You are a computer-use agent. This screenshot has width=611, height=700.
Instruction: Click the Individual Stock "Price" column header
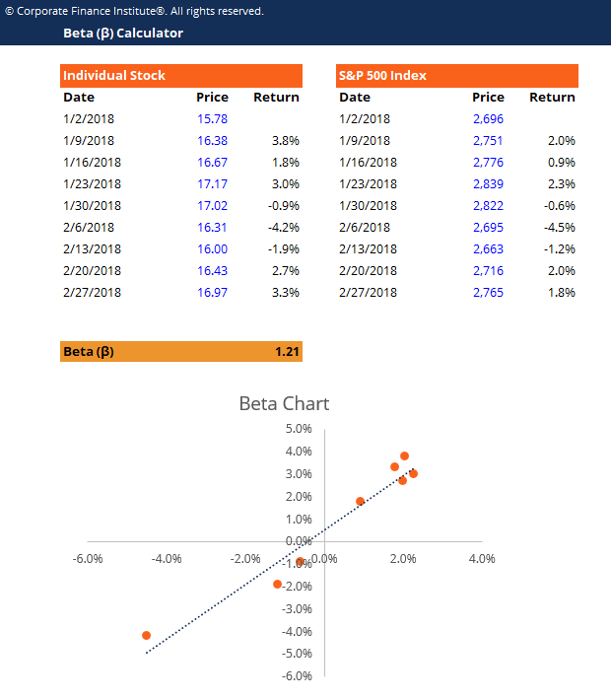[212, 98]
